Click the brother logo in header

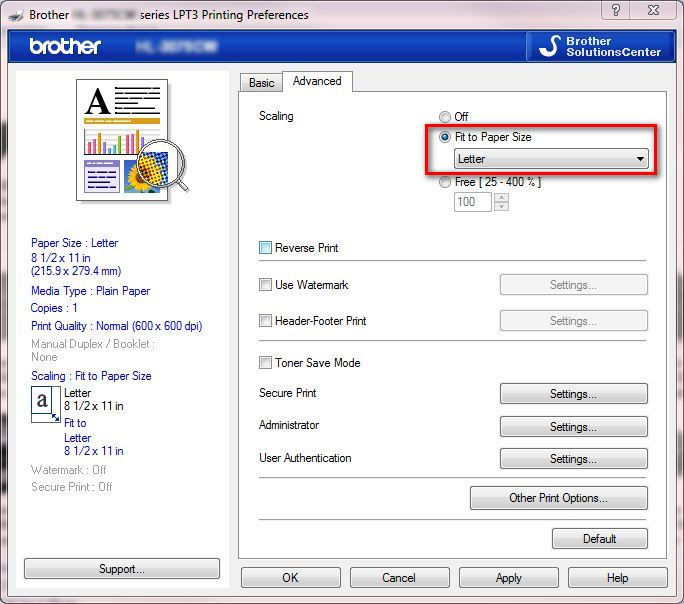pyautogui.click(x=64, y=47)
